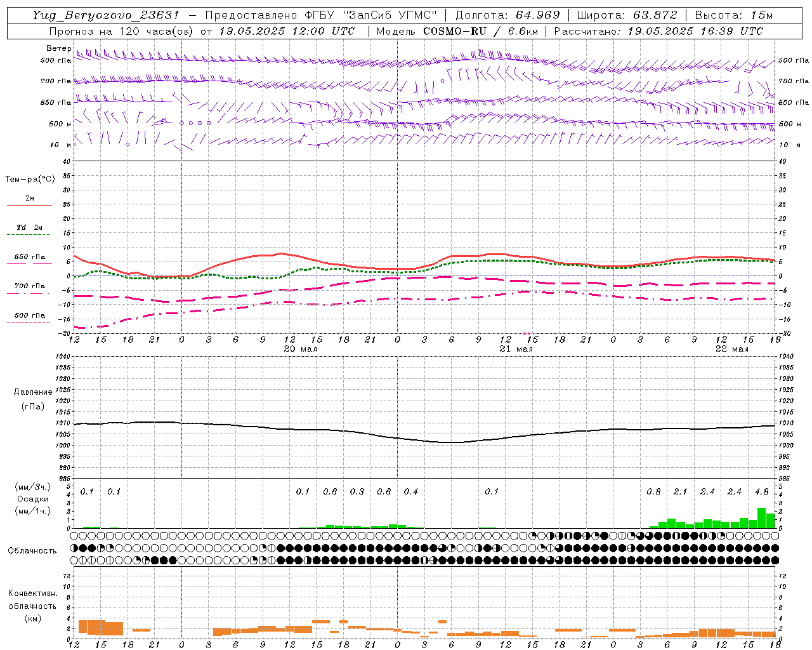This screenshot has height=650, width=812.
Task: Click the Высота: 15м field
Action: click(x=733, y=15)
